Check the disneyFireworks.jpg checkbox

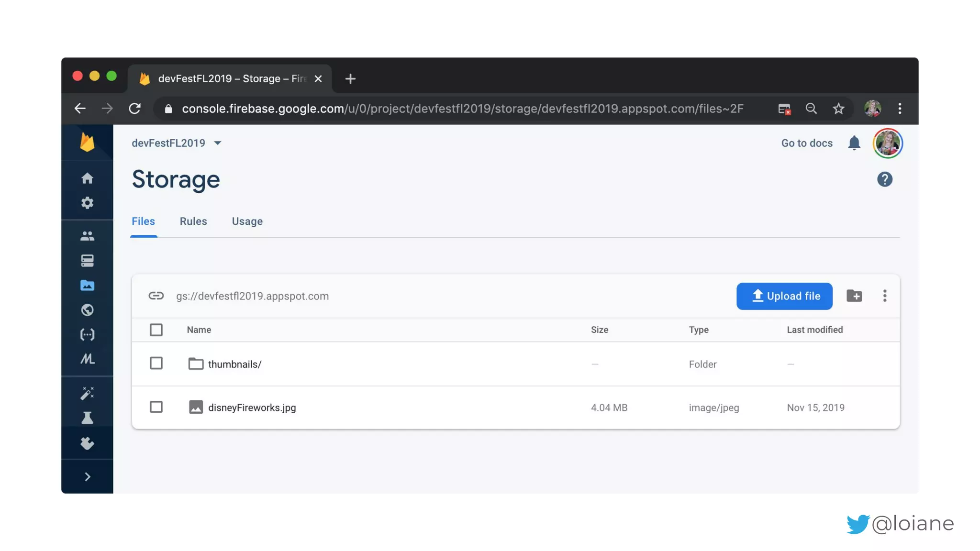click(156, 407)
